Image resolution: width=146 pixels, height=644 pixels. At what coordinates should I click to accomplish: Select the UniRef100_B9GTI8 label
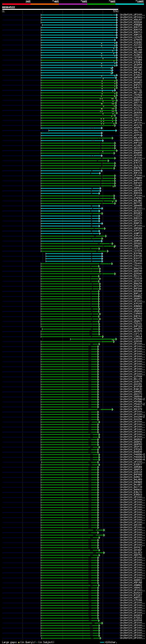point(131,27)
